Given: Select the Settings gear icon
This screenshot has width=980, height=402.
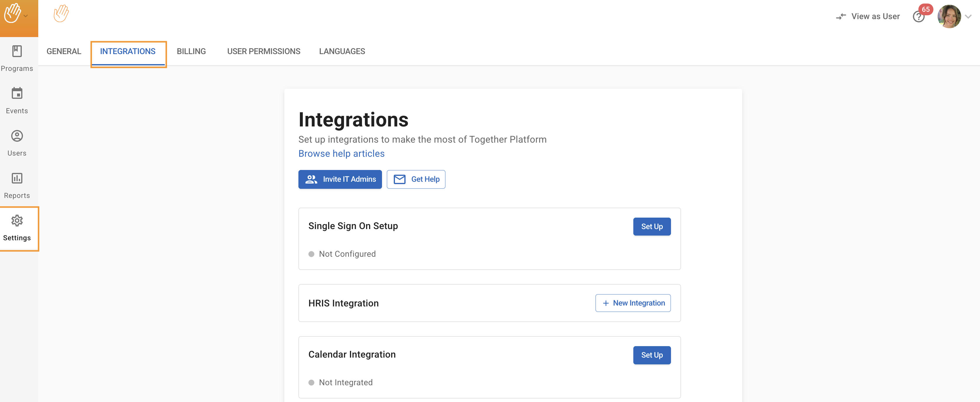Looking at the screenshot, I should pyautogui.click(x=17, y=221).
